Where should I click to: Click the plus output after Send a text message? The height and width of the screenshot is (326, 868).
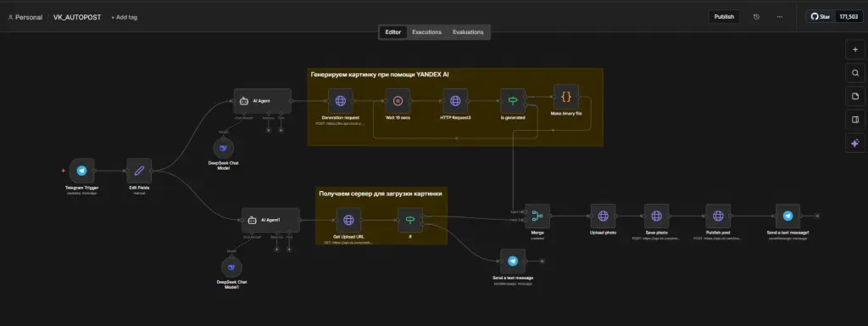(x=542, y=261)
